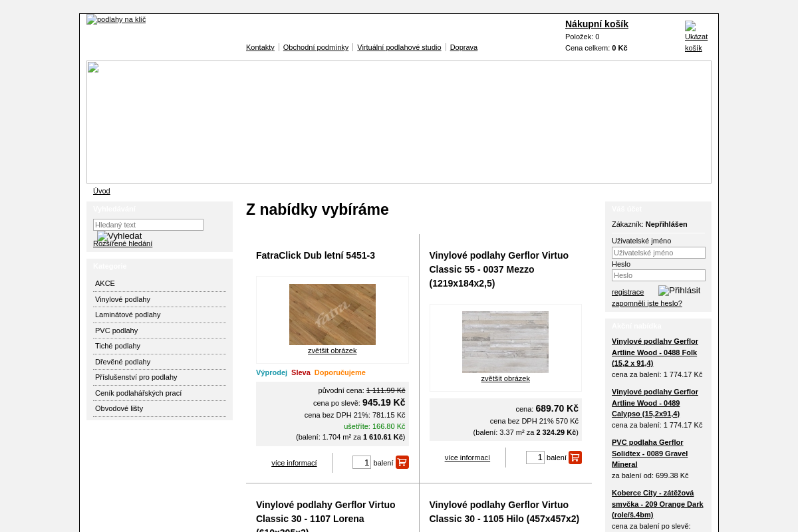Open Rozšířené hledání advanced search
Screen dimensions: 798x532
(122, 243)
